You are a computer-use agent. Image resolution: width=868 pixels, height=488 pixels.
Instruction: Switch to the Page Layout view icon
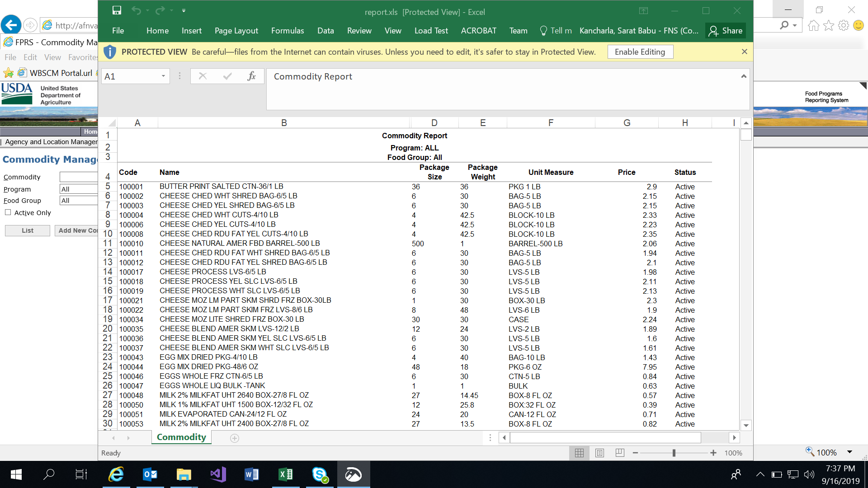click(x=599, y=453)
